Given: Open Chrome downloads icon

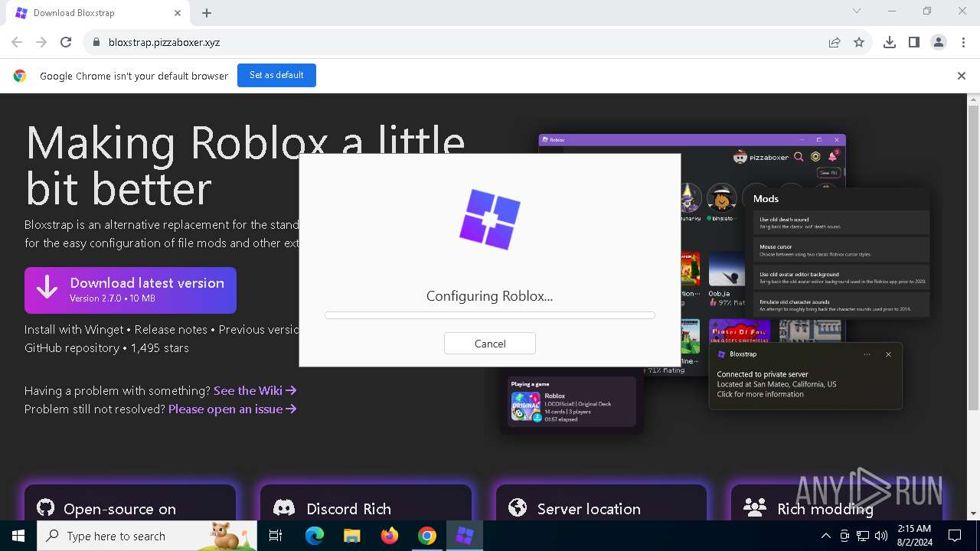Looking at the screenshot, I should pos(890,42).
